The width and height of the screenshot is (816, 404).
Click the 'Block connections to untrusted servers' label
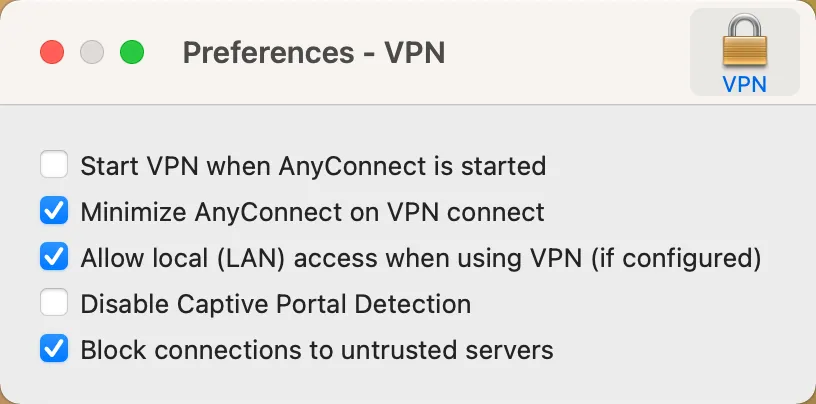pyautogui.click(x=317, y=350)
